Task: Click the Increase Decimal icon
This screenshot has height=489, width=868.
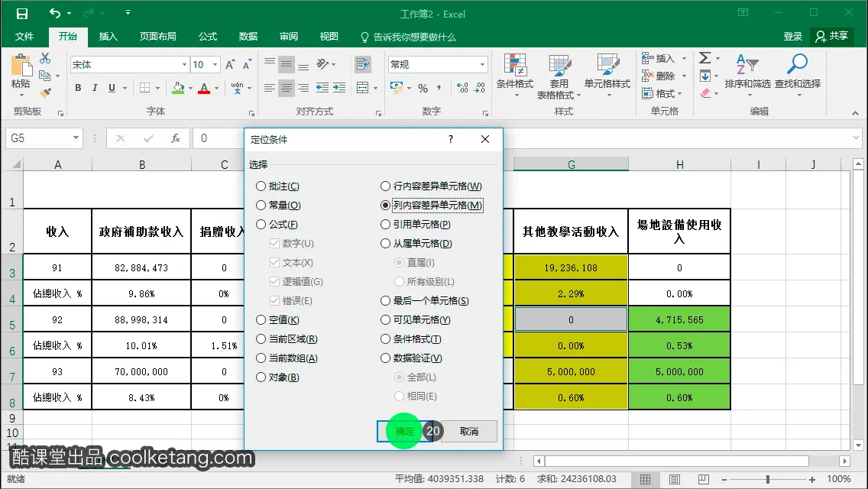Action: 462,88
